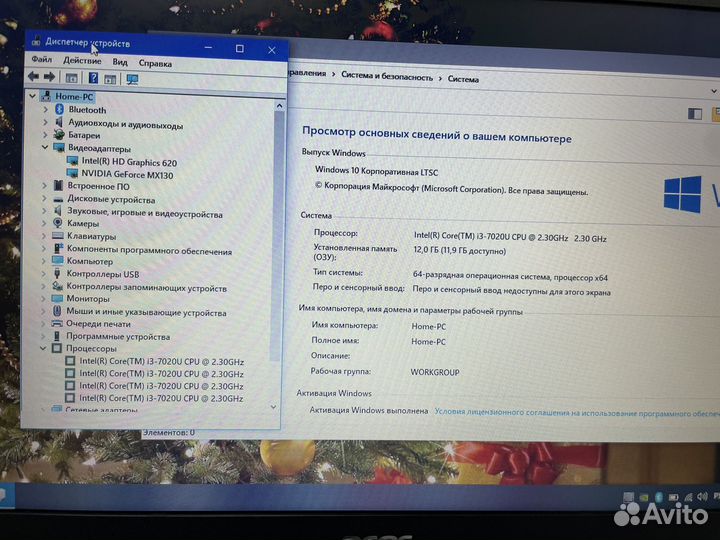Expand the Контроллеры USB category
Screen dimensions: 720x540
(44, 273)
